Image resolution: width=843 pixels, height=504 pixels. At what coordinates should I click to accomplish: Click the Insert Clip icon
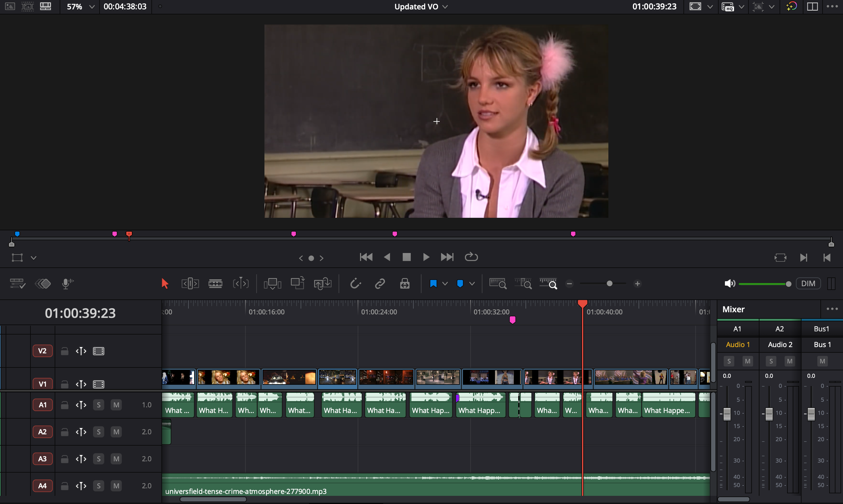[272, 284]
